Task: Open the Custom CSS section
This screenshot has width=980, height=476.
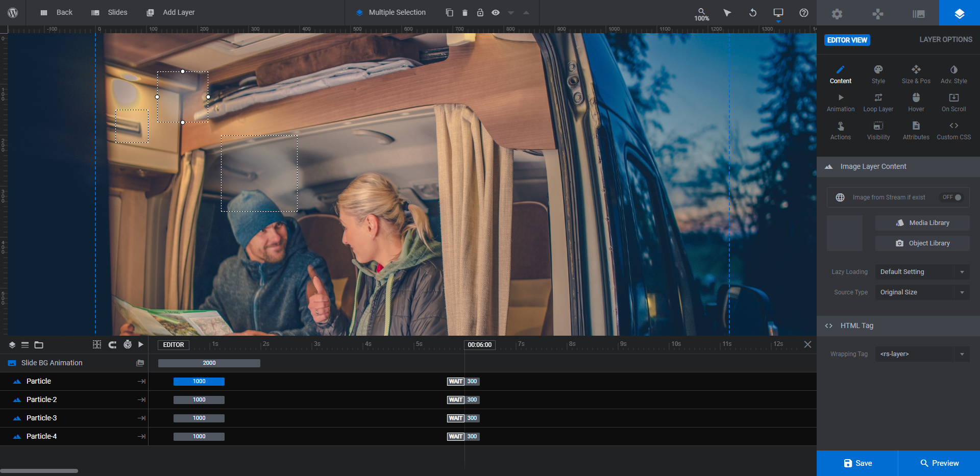Action: point(954,131)
